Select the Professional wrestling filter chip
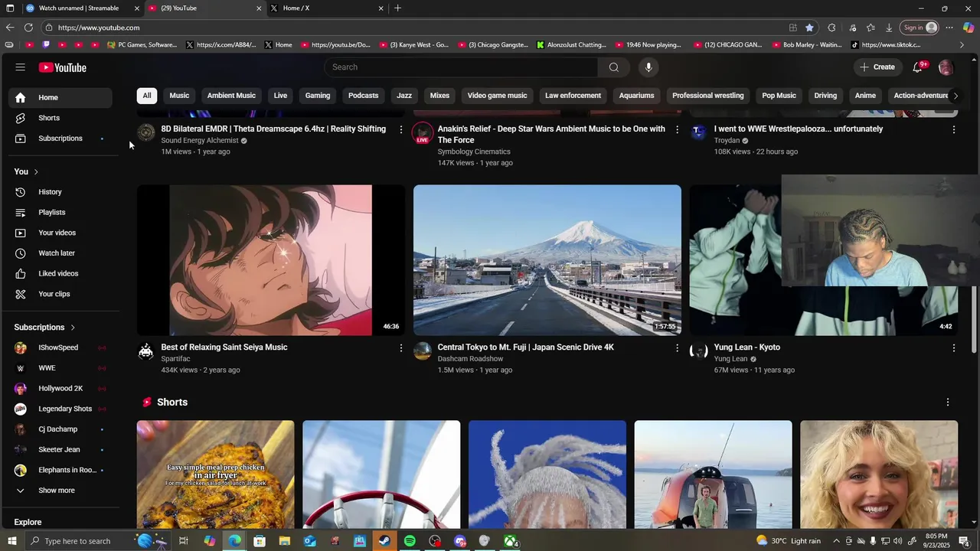 708,96
